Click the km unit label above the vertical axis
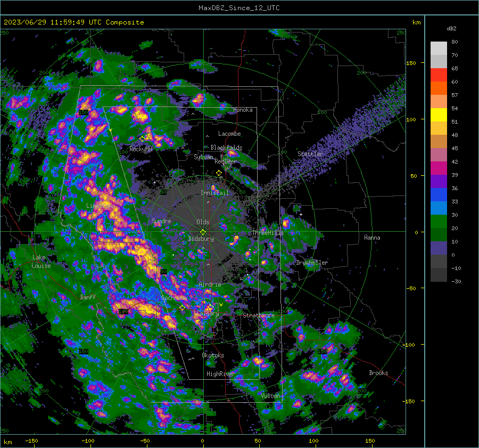 (x=416, y=22)
